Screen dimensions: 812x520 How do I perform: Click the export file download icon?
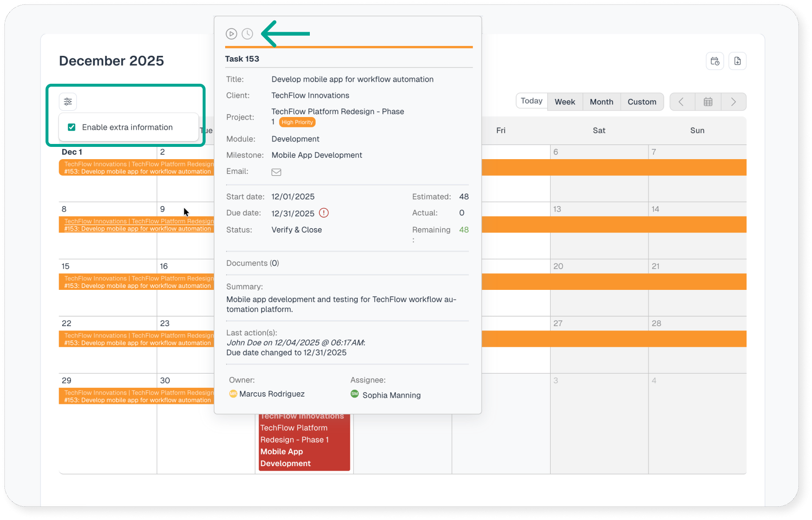pos(738,61)
